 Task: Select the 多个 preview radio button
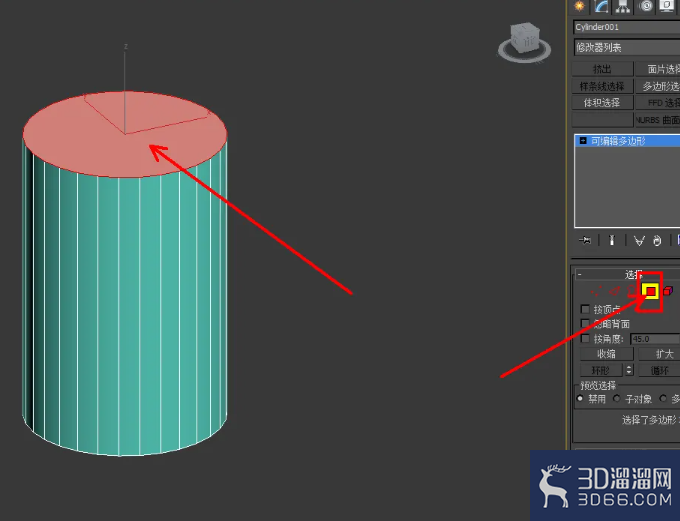[663, 398]
